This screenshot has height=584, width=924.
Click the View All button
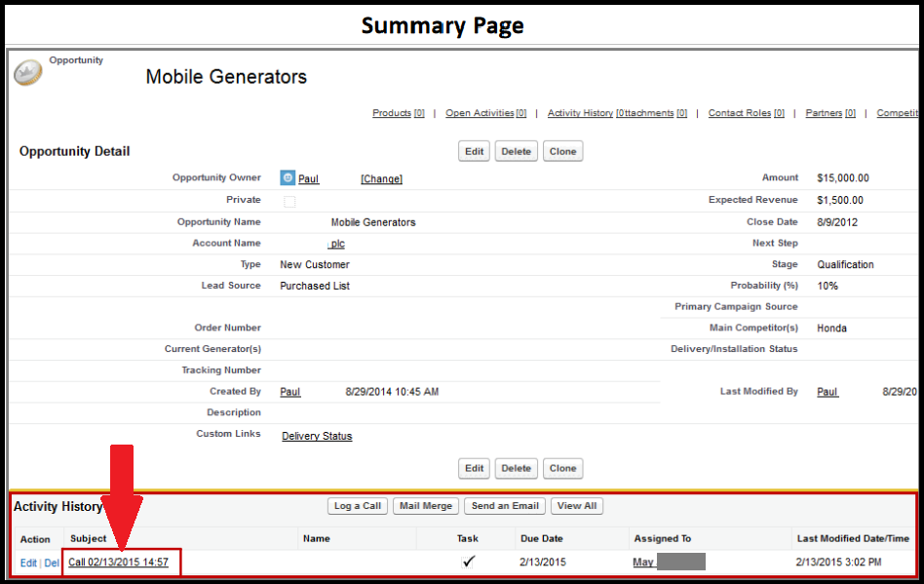pos(577,506)
